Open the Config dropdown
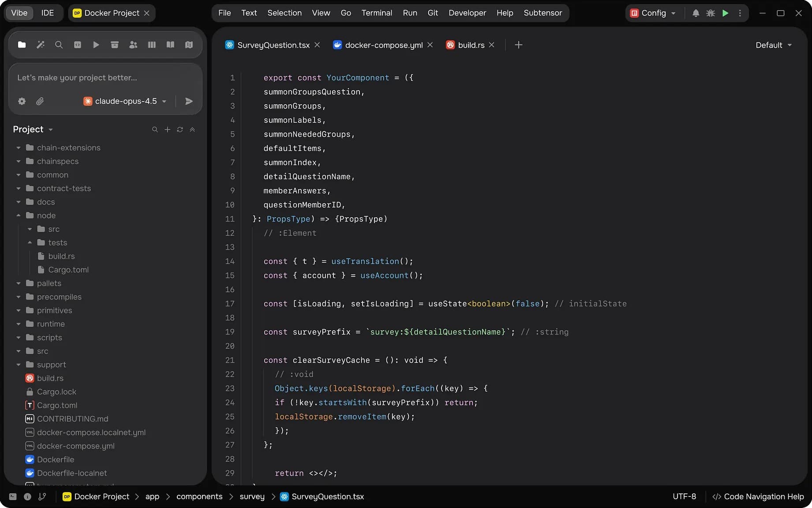The image size is (812, 508). click(x=653, y=13)
